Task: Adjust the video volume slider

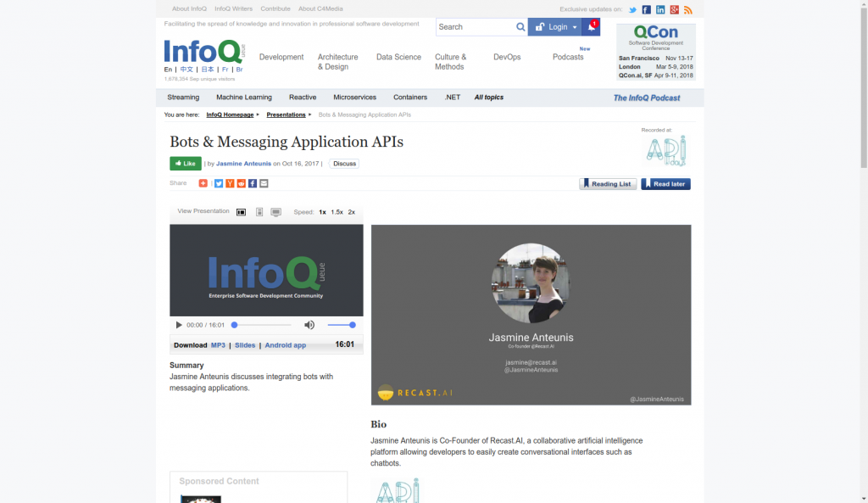Action: (x=340, y=325)
